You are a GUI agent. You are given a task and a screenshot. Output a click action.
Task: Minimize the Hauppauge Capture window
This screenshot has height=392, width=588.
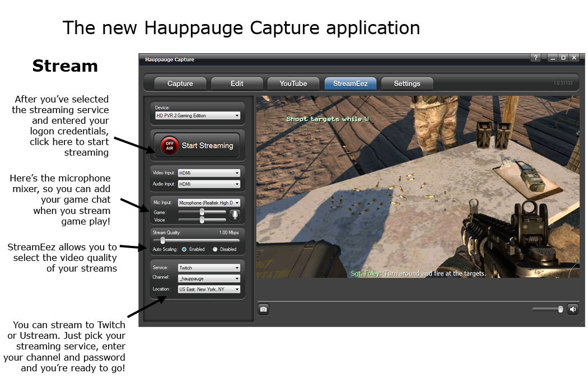coord(552,58)
